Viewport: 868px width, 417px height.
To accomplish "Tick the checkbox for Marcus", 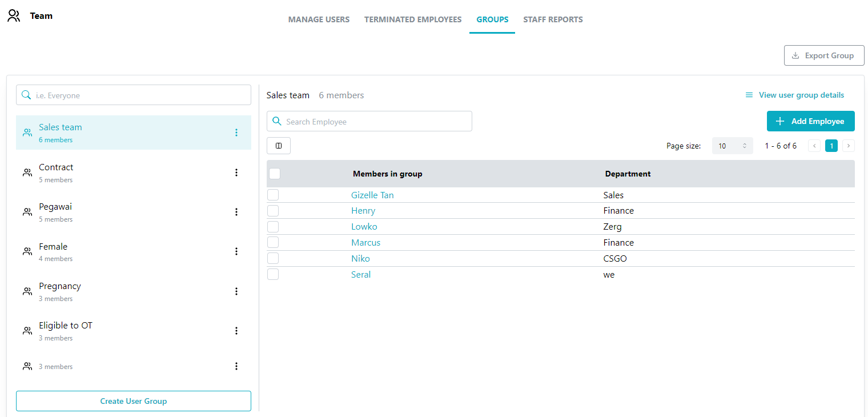I will tap(273, 242).
